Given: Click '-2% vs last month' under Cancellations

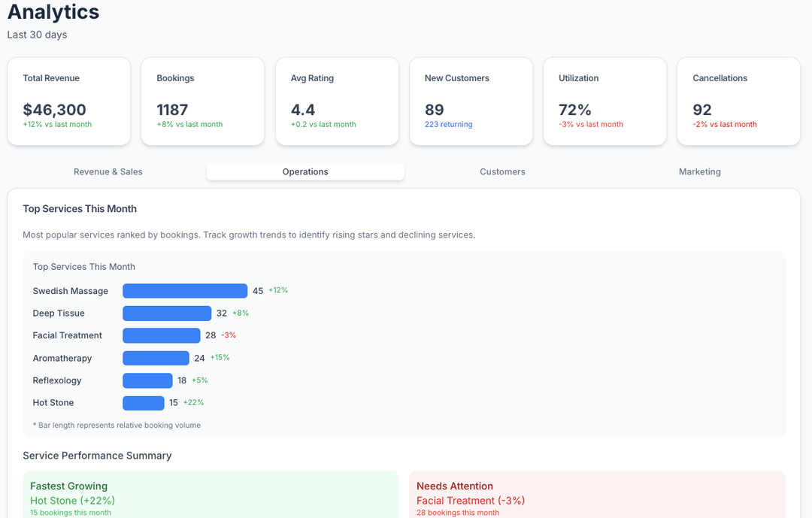Looking at the screenshot, I should 725,124.
